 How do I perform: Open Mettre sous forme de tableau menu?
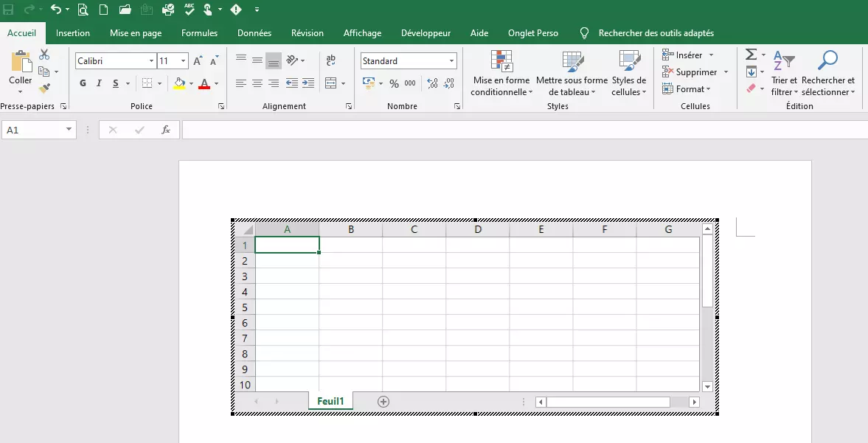[572, 73]
